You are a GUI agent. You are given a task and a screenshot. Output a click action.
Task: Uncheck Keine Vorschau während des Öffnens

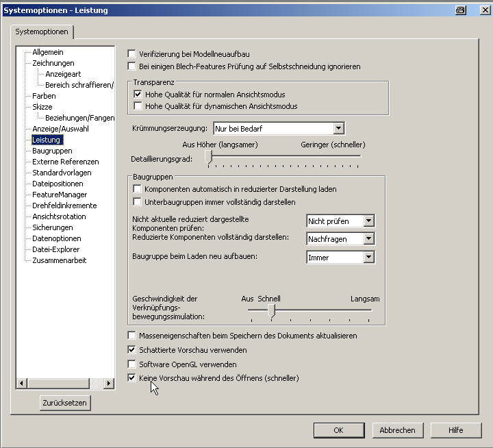pyautogui.click(x=131, y=378)
